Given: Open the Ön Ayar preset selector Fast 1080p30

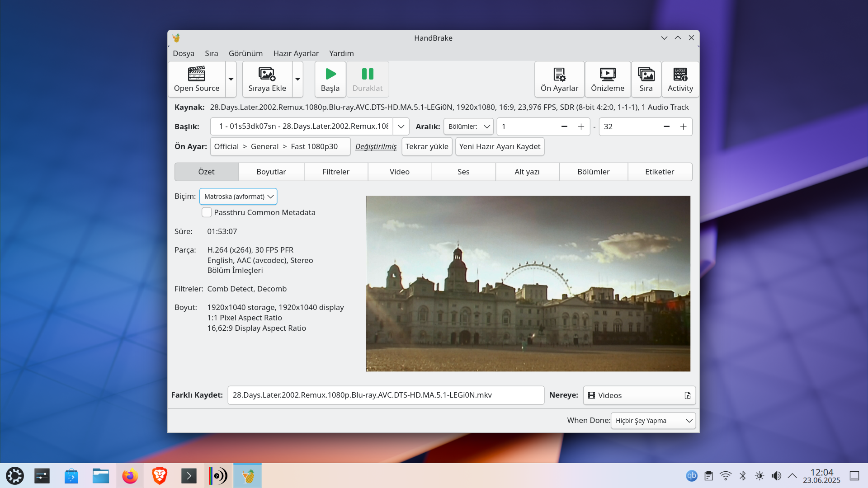Looking at the screenshot, I should pos(280,146).
